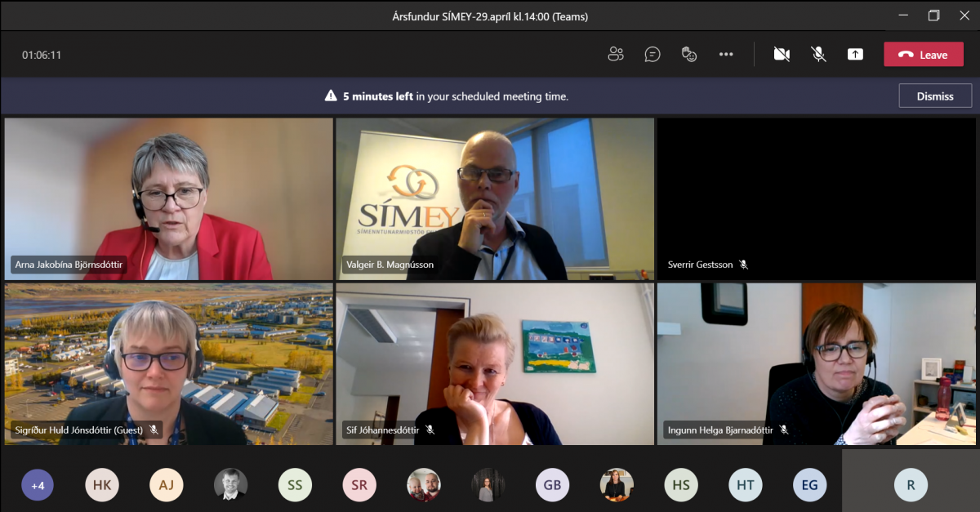This screenshot has width=980, height=512.
Task: Open the share content tray
Action: point(855,55)
